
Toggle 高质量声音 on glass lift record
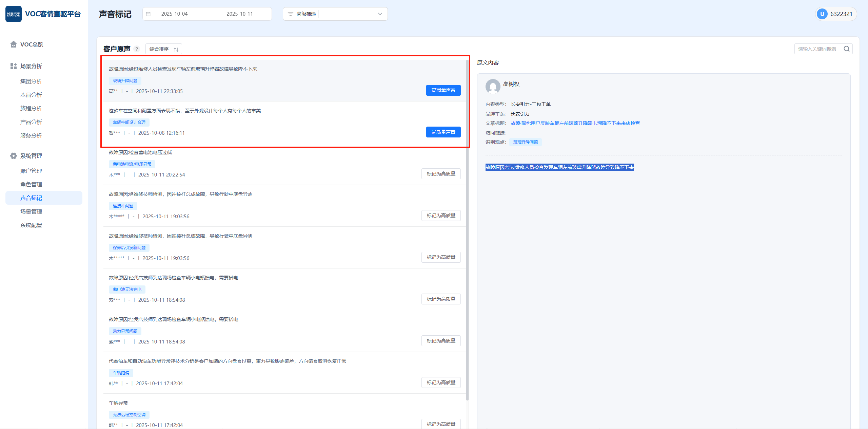(443, 90)
